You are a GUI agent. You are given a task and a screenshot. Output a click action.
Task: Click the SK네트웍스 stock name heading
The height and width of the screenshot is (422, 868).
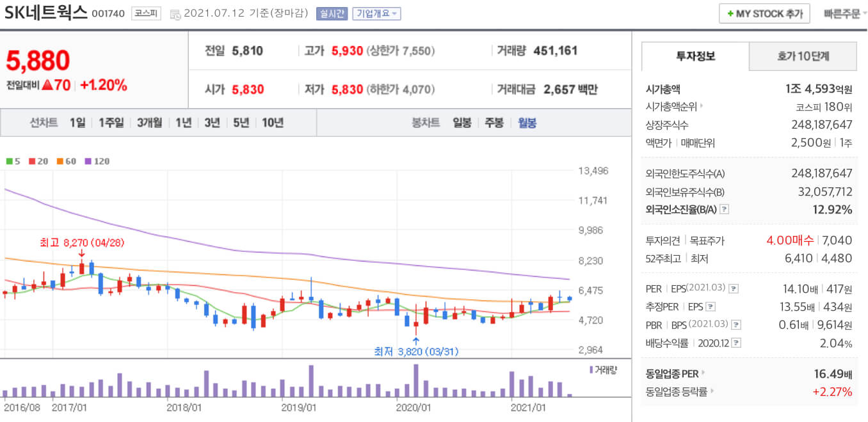pos(45,13)
